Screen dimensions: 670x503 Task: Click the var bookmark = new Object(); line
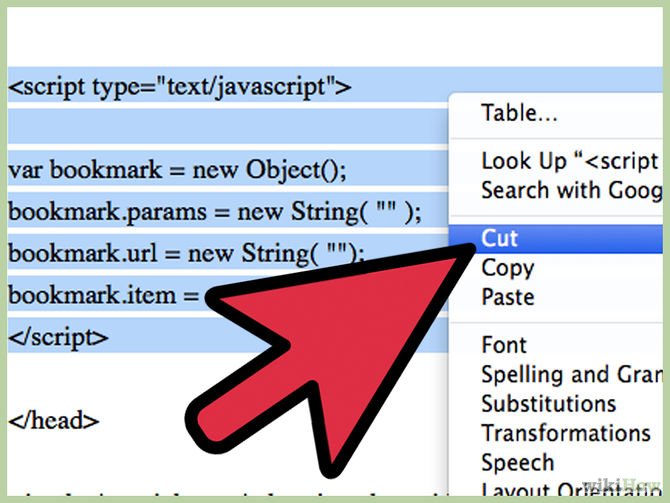click(x=177, y=171)
